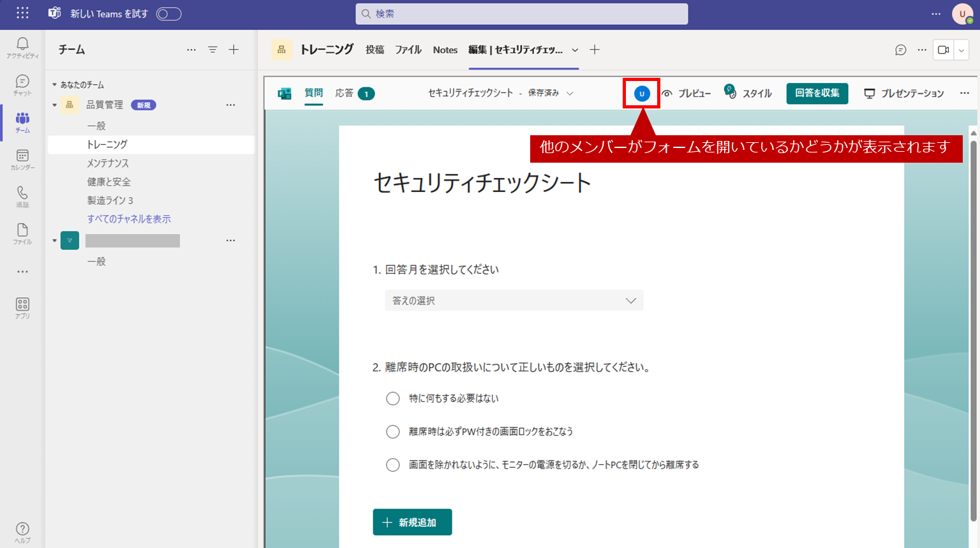980x548 pixels.
Task: Click the 検索 search field
Action: (522, 13)
